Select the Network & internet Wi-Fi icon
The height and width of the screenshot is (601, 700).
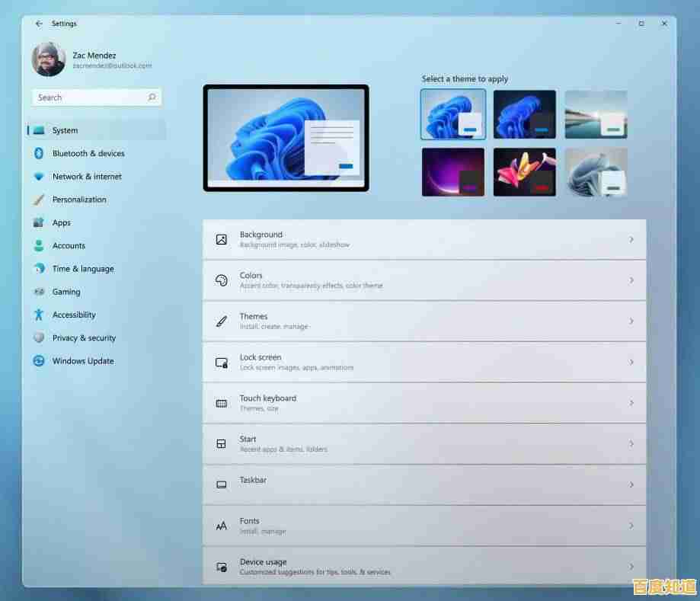point(39,177)
